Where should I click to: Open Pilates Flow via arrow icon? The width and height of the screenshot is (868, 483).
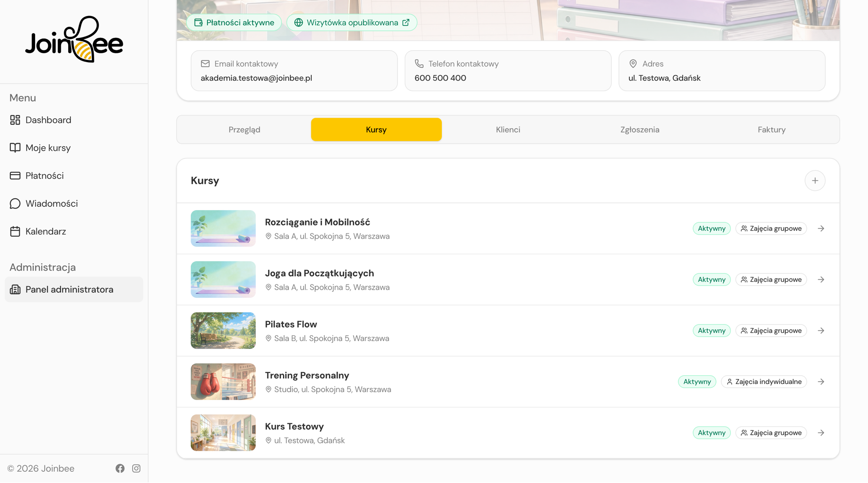pos(821,331)
